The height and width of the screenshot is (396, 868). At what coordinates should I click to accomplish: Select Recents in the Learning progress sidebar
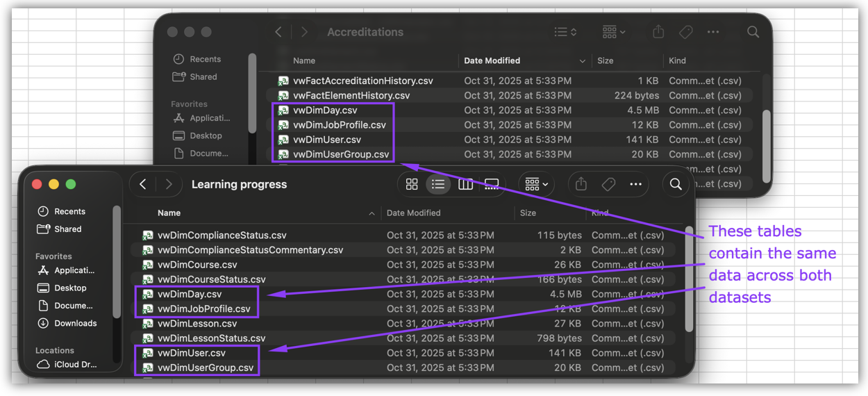click(x=69, y=211)
